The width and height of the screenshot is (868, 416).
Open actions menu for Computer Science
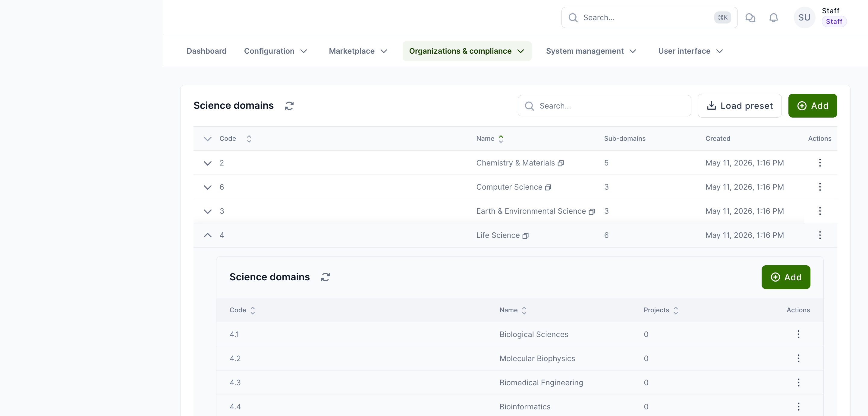[x=820, y=187]
